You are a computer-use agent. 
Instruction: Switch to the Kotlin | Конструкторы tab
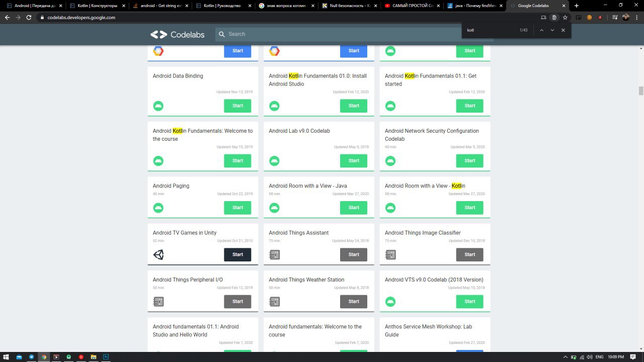point(98,6)
